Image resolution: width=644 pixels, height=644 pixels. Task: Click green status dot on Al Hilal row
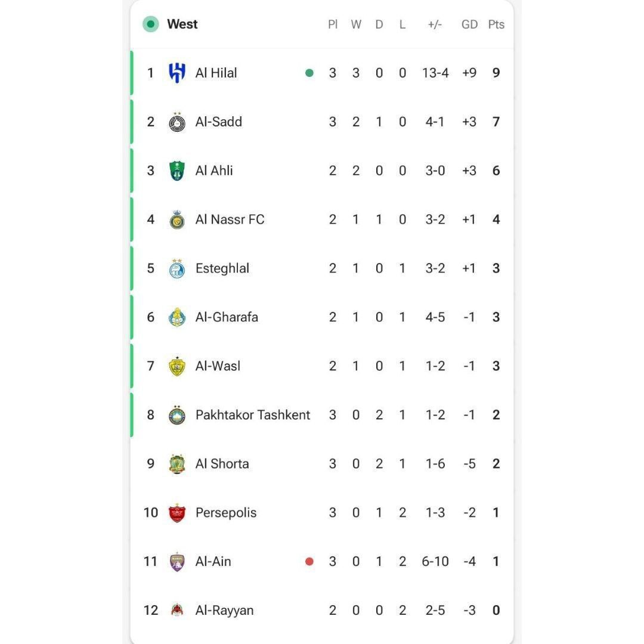(x=309, y=73)
